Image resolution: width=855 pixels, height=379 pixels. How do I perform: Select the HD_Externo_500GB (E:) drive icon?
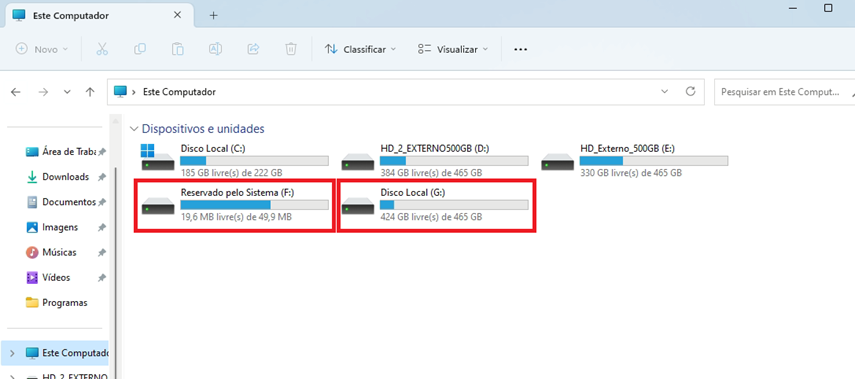pos(557,162)
